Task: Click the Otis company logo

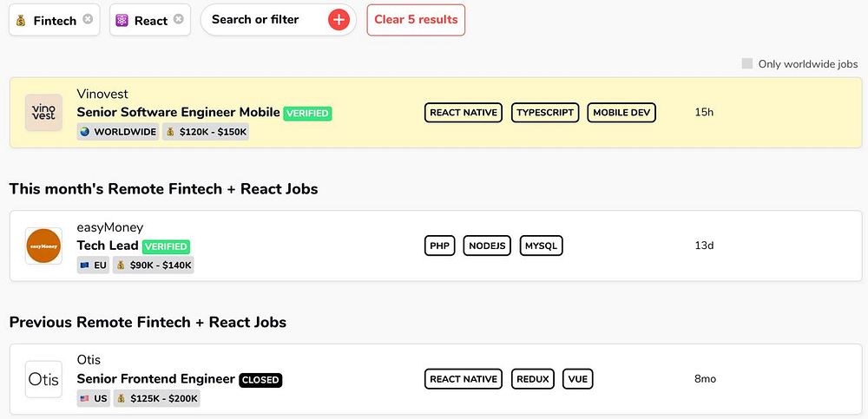Action: pyautogui.click(x=43, y=379)
